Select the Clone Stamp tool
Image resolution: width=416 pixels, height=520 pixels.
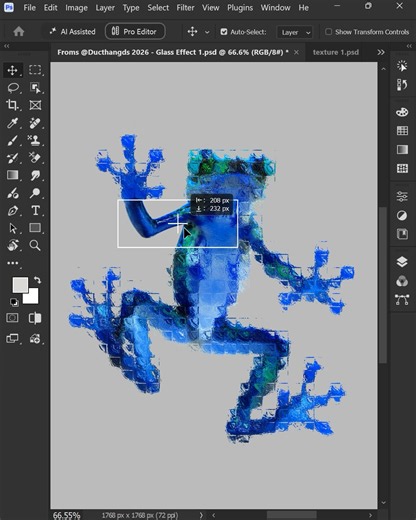(34, 140)
